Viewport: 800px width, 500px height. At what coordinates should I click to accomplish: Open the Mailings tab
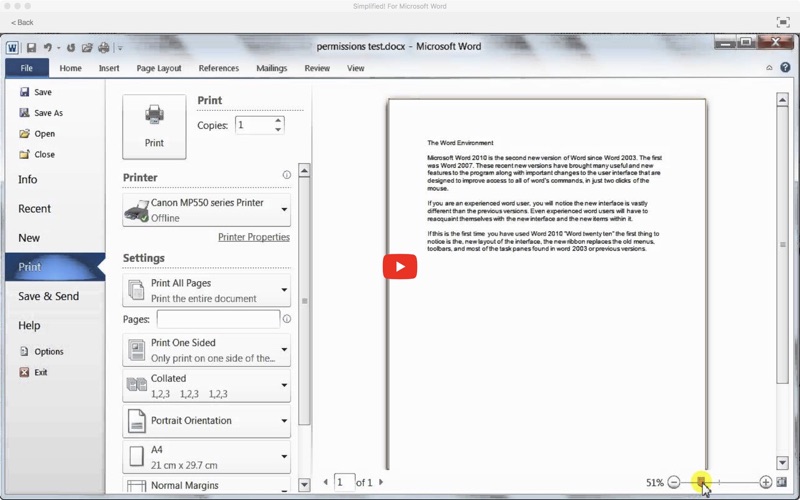(x=271, y=68)
